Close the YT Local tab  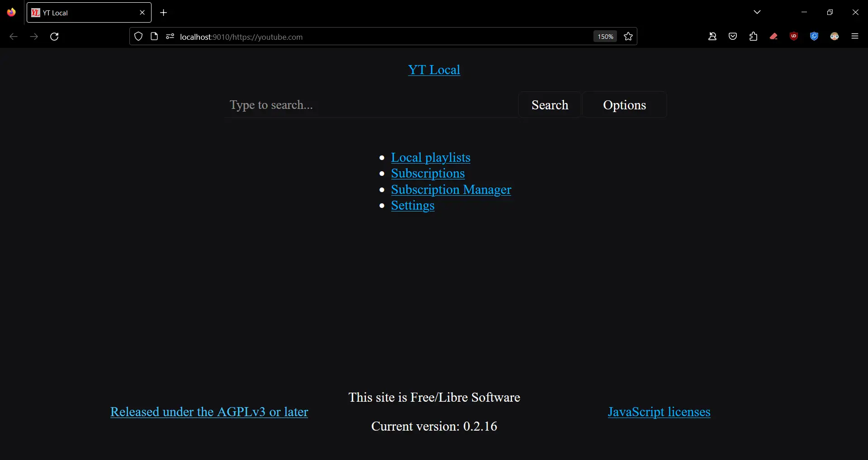point(142,13)
